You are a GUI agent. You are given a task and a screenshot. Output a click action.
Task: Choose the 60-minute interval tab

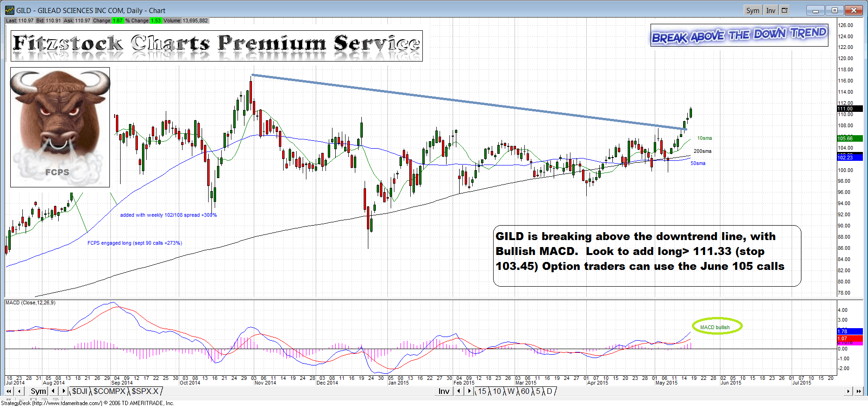525,392
